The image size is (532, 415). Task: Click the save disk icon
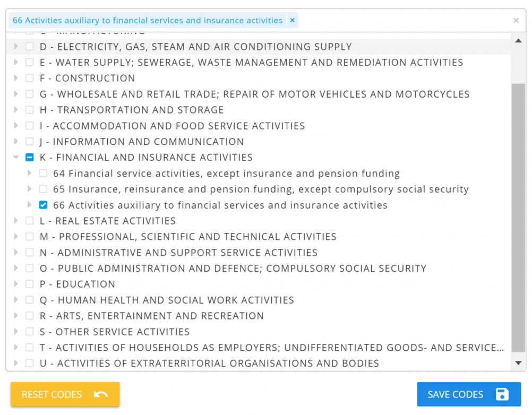tap(502, 394)
